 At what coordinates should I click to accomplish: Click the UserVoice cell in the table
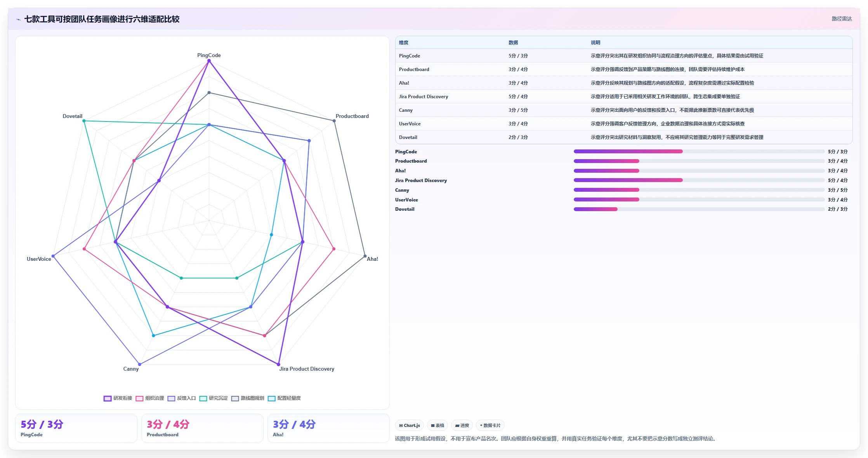click(x=410, y=124)
